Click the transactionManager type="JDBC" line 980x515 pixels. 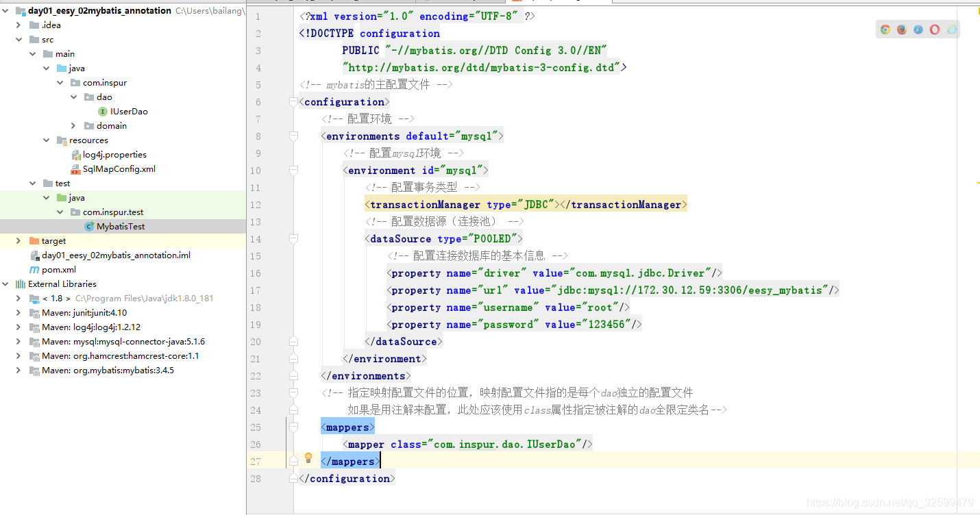pyautogui.click(x=525, y=205)
